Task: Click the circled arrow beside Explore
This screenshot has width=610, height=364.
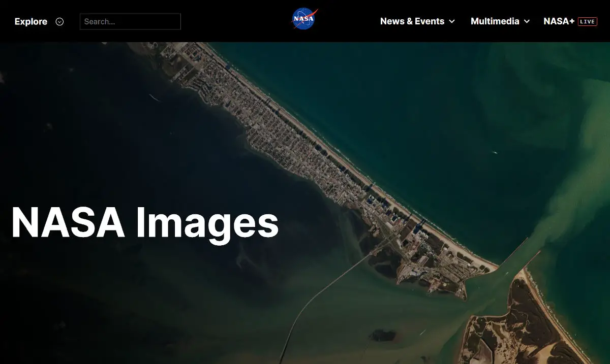Action: click(59, 21)
